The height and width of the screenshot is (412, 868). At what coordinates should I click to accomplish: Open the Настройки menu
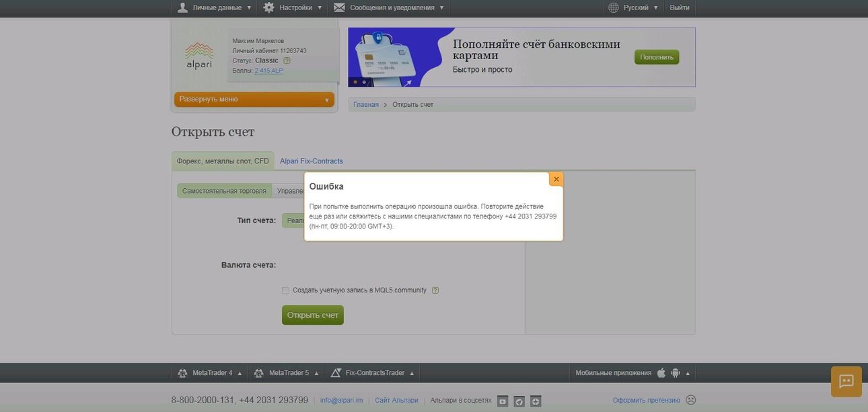pos(292,8)
